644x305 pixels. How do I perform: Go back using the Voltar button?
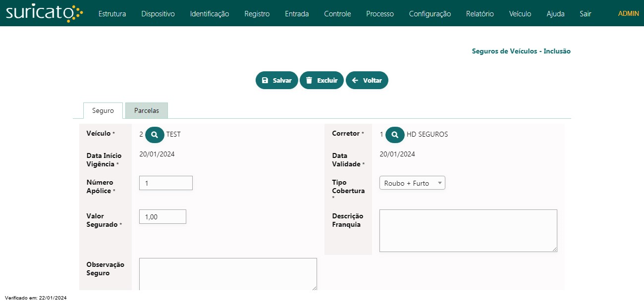367,80
